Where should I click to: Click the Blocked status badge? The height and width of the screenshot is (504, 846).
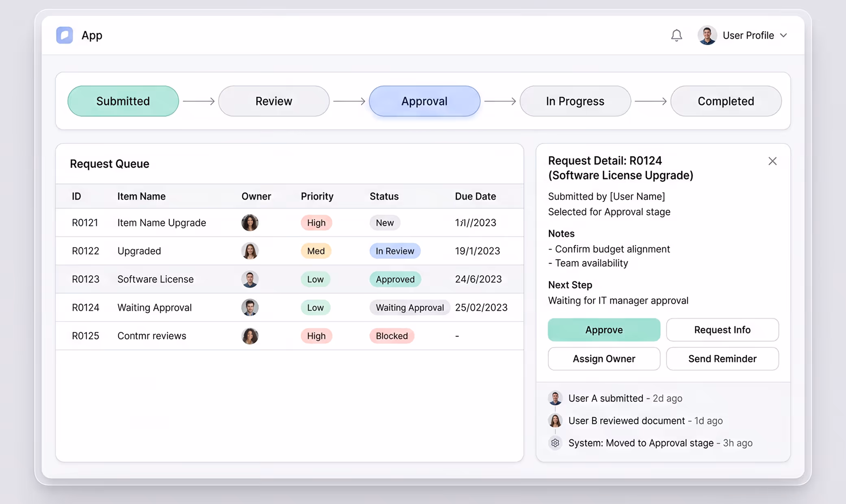pyautogui.click(x=392, y=336)
